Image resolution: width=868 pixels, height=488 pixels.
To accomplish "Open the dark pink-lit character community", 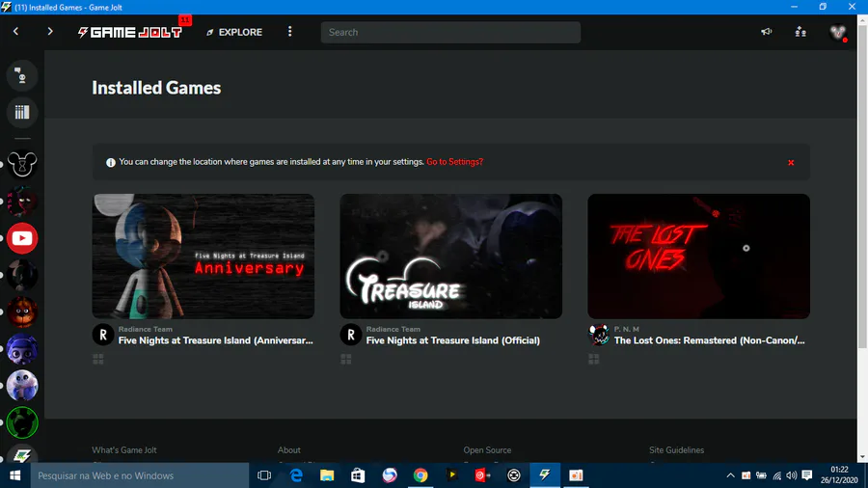I will 22,202.
